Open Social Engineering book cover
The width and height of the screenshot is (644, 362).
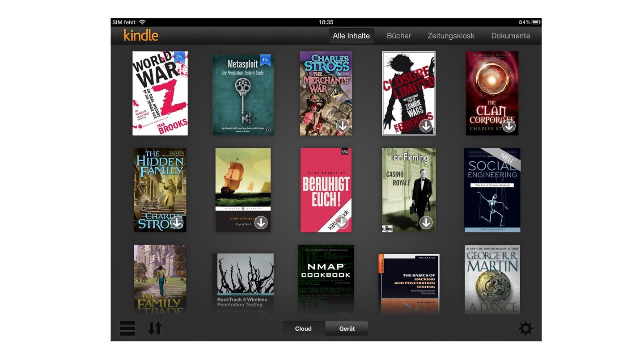click(492, 190)
